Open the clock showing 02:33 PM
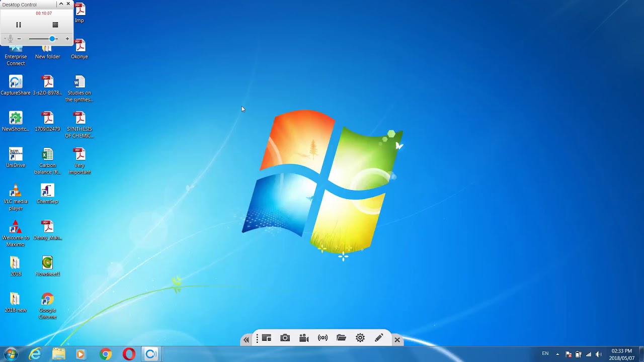Viewport: 644px width, 362px height. [621, 354]
